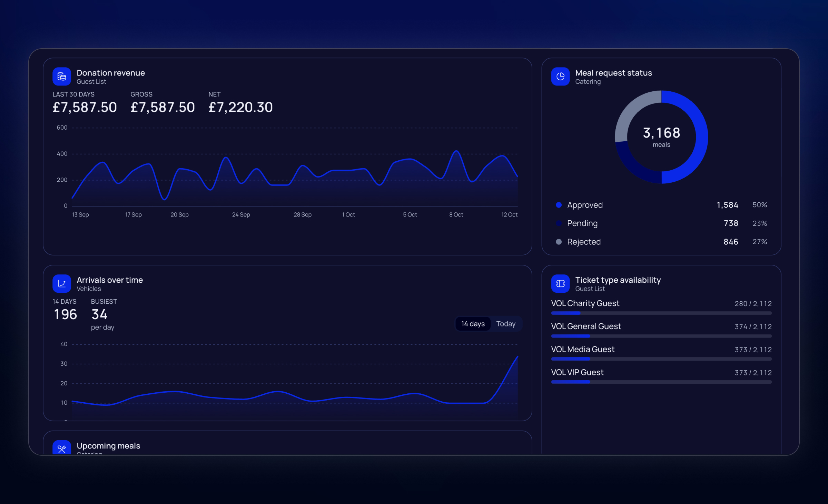Select the Approved blue legend dot
Screen dimensions: 828x504
(559, 205)
